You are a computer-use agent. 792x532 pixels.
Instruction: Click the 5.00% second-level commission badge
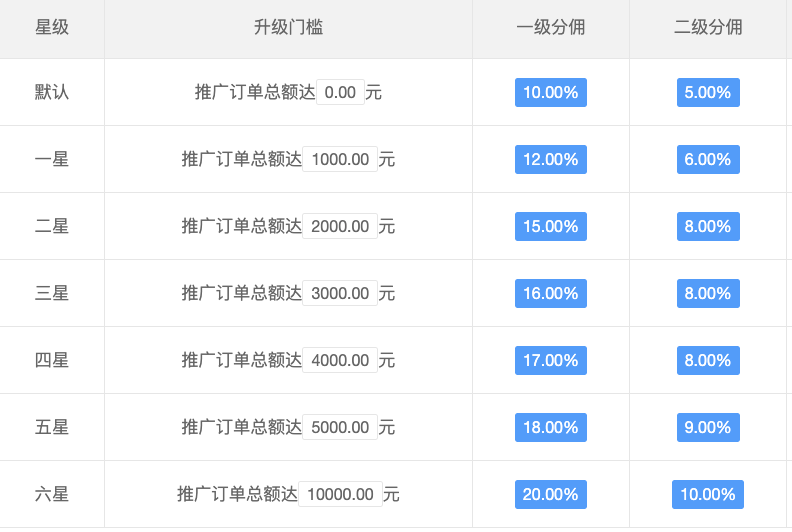[x=708, y=93]
